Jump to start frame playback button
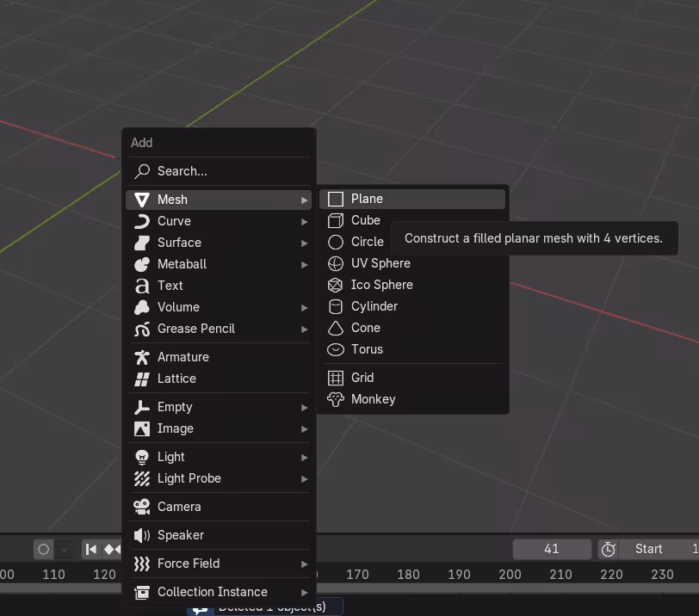Viewport: 699px width, 616px height. tap(91, 549)
